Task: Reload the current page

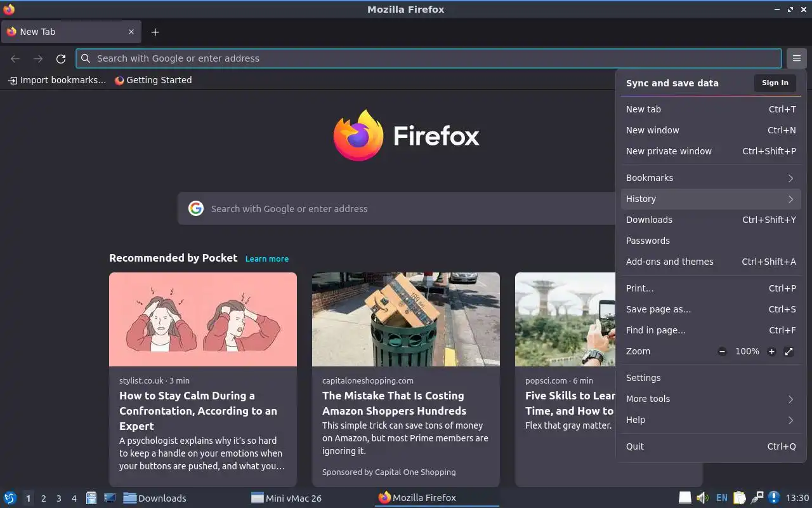Action: [x=61, y=58]
